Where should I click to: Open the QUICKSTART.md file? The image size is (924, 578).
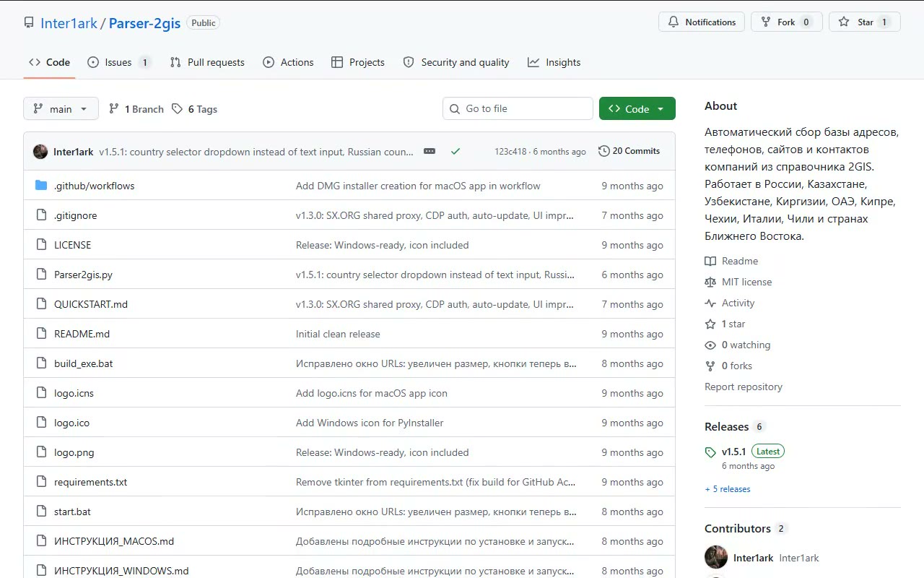[91, 304]
